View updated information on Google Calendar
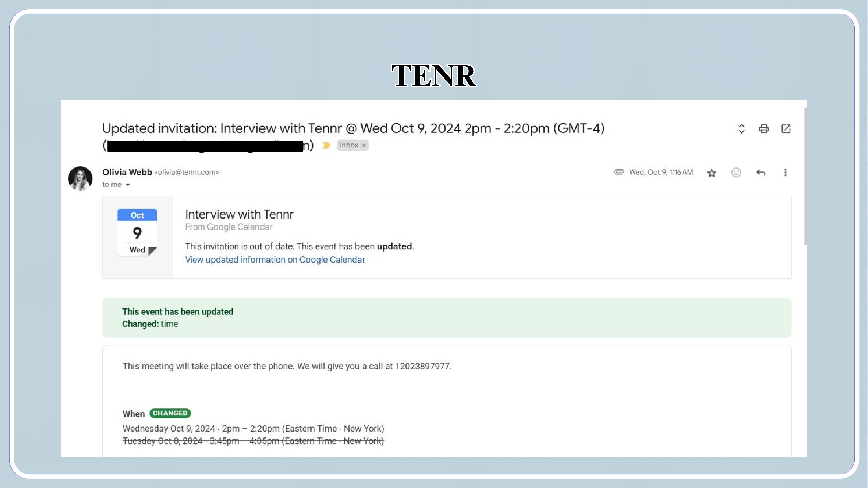The height and width of the screenshot is (488, 868). point(275,259)
